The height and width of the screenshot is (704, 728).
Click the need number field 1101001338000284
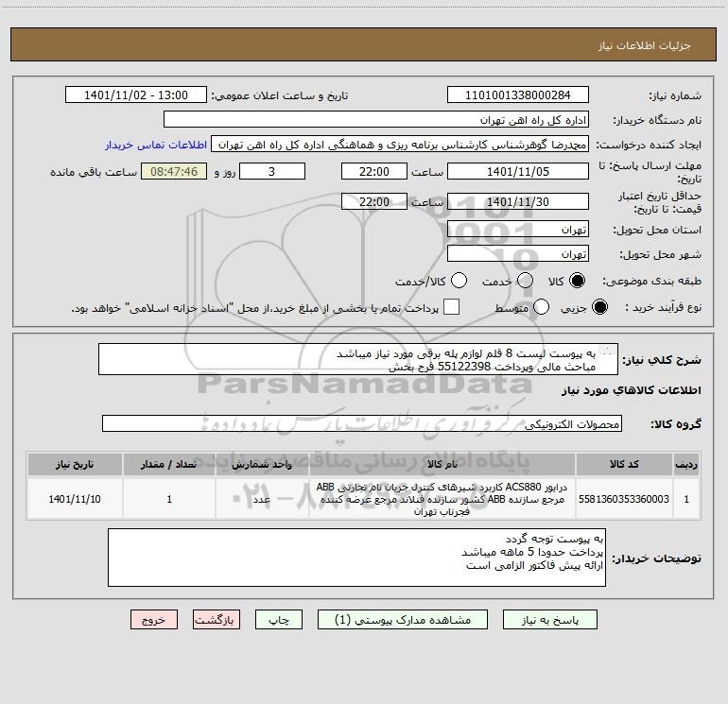[x=518, y=95]
